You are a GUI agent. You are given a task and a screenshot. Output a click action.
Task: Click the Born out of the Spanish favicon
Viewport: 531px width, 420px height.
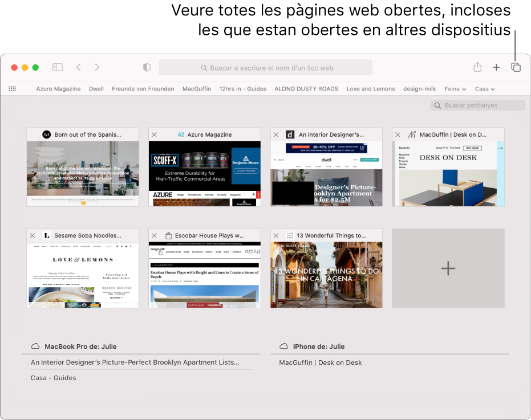tap(46, 134)
